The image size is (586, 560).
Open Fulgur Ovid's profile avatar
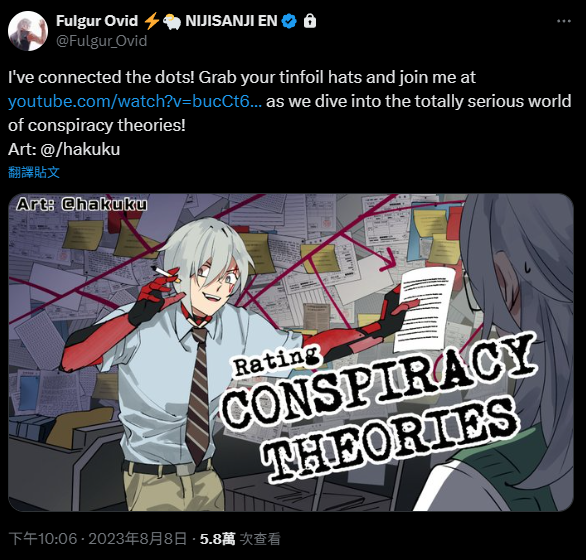pos(28,31)
